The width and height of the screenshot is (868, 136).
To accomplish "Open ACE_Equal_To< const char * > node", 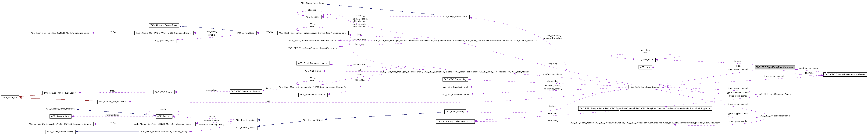I will [x=312, y=63].
